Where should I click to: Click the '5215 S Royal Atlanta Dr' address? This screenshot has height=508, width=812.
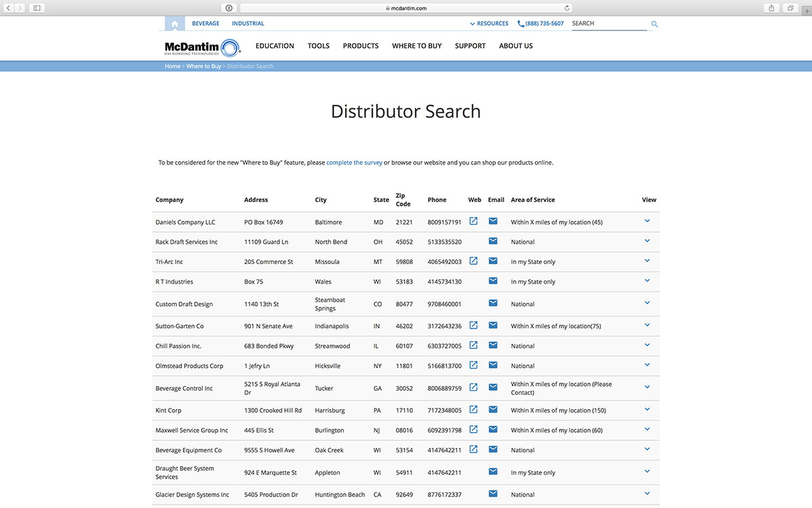point(272,388)
